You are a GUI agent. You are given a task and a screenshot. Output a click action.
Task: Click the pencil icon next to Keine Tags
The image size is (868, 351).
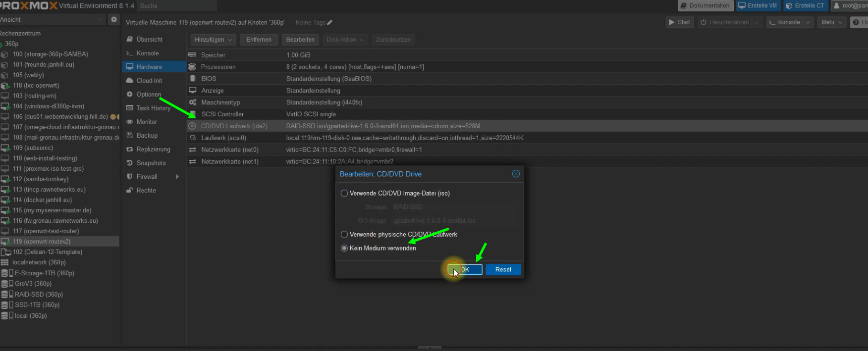pyautogui.click(x=330, y=22)
